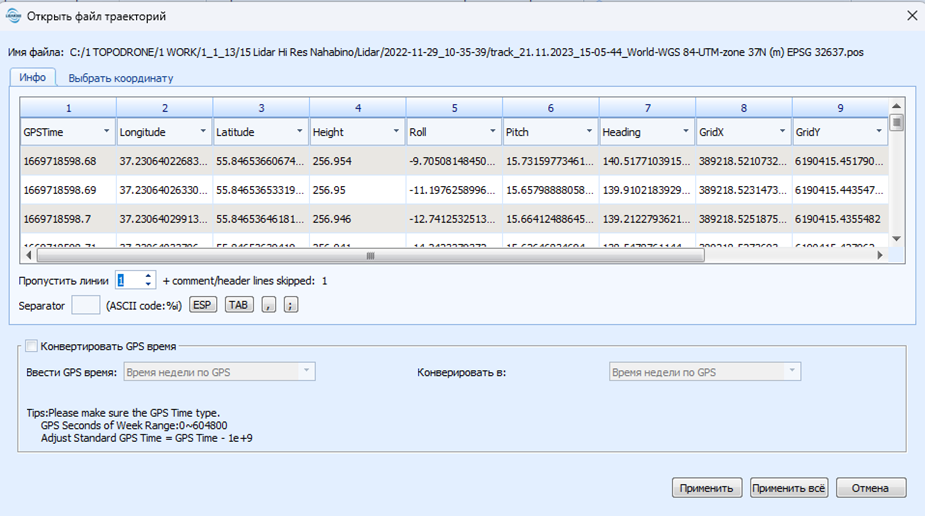The width and height of the screenshot is (925, 516).
Task: Enable Конвертировать GPS время checkbox
Action: coord(32,346)
